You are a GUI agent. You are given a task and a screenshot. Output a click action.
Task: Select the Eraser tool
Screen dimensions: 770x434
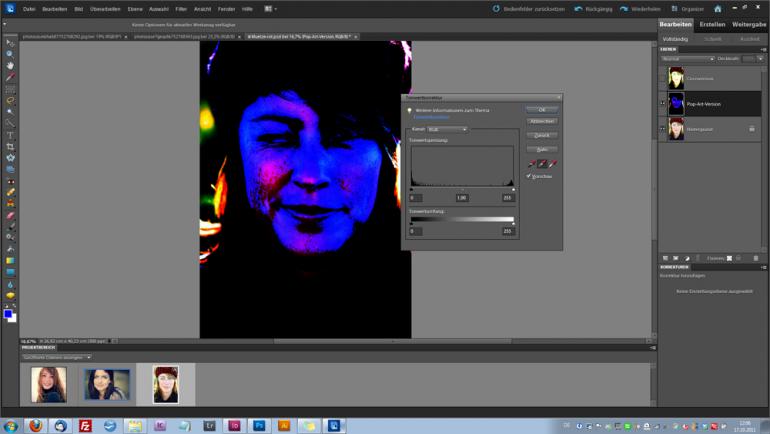(x=10, y=215)
